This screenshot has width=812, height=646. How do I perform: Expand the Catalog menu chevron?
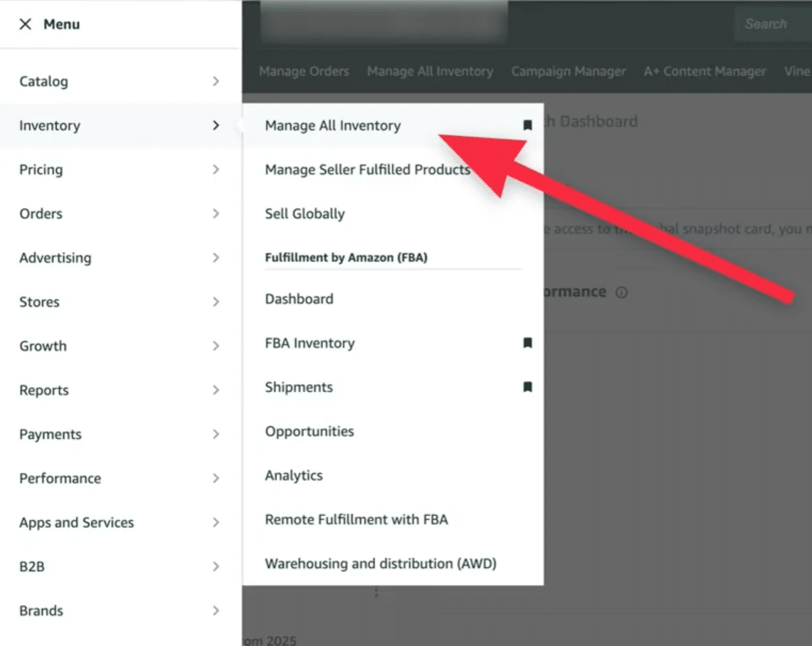[x=216, y=81]
